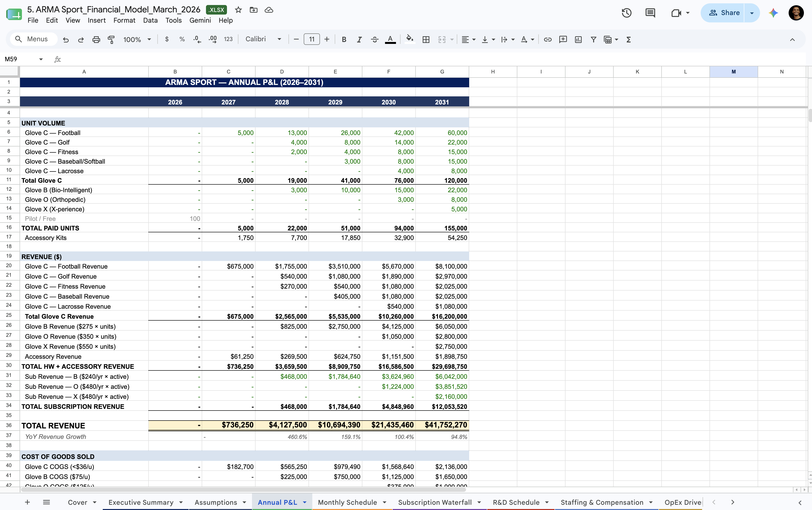
Task: Increase decimal places icon
Action: point(213,39)
